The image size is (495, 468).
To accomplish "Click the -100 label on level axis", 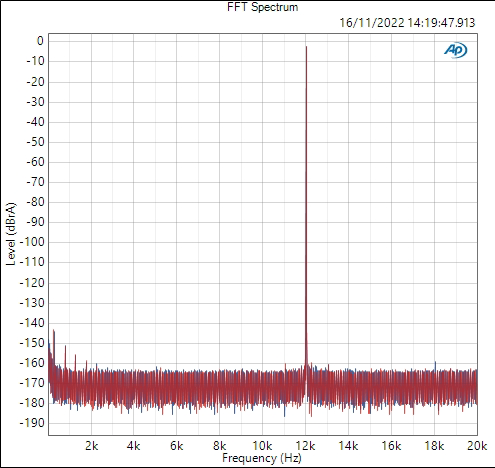I will tap(32, 242).
